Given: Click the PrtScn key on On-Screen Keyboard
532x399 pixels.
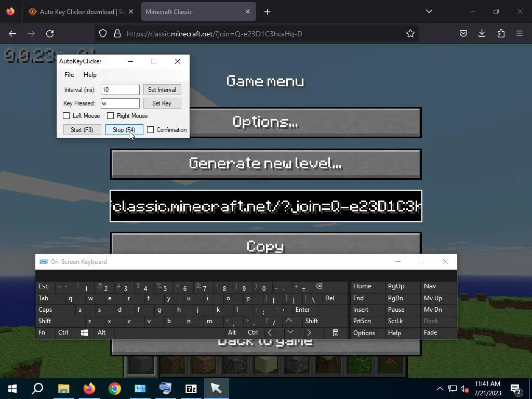Looking at the screenshot, I should 367,321.
